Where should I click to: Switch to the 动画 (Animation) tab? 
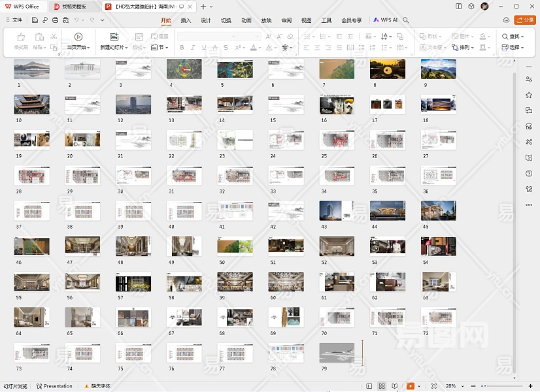click(x=246, y=20)
